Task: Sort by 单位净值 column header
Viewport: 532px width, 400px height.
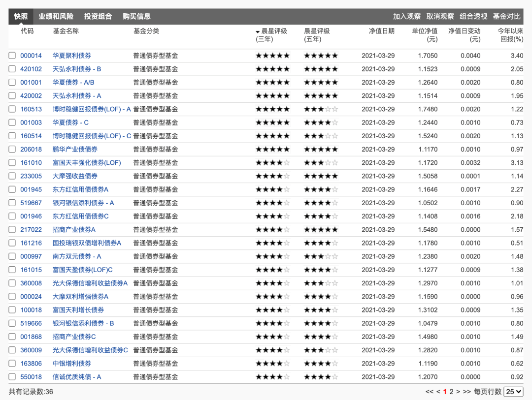Action: (x=425, y=35)
